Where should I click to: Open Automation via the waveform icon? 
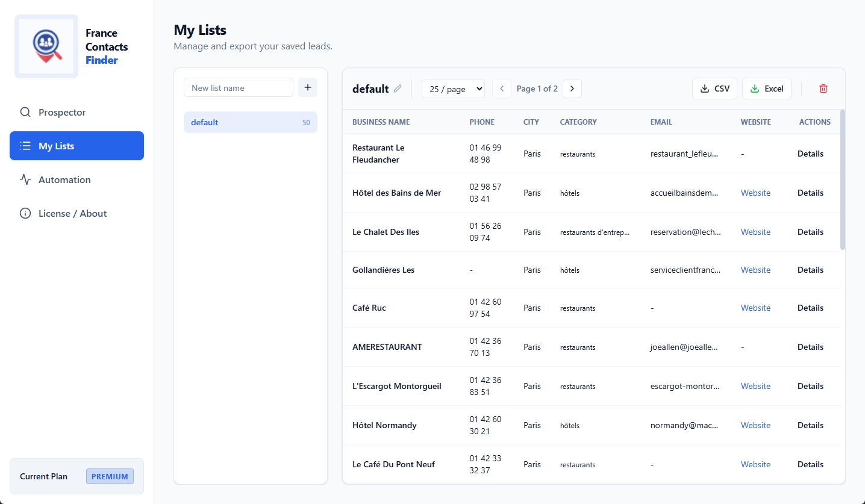[x=25, y=179]
